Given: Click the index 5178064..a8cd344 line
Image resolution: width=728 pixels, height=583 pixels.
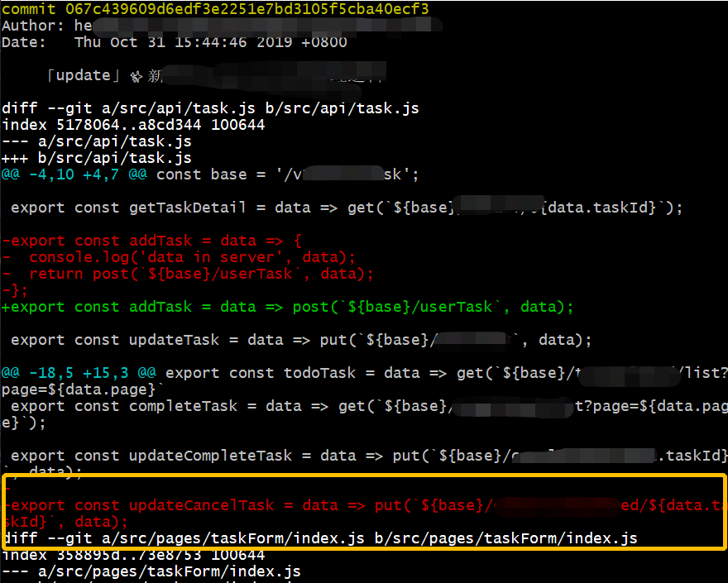Looking at the screenshot, I should (x=132, y=125).
